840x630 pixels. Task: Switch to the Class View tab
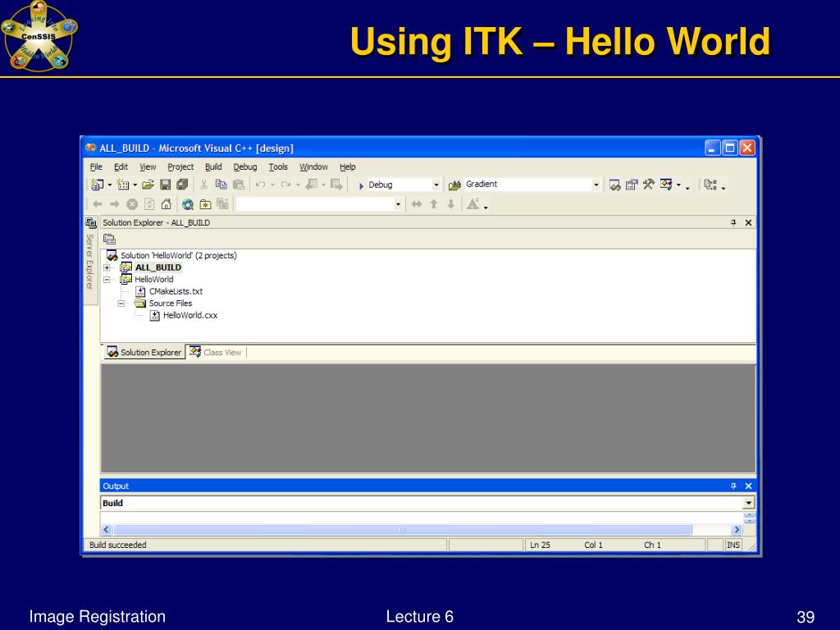click(216, 352)
